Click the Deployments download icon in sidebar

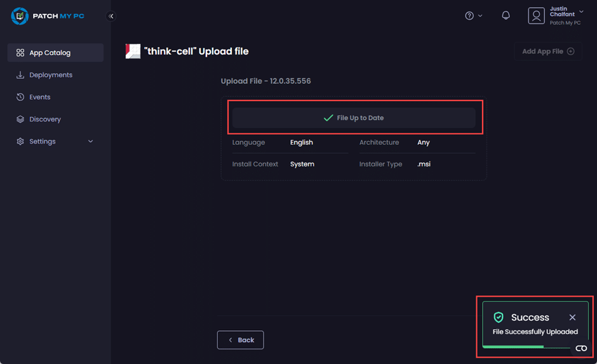click(x=20, y=75)
